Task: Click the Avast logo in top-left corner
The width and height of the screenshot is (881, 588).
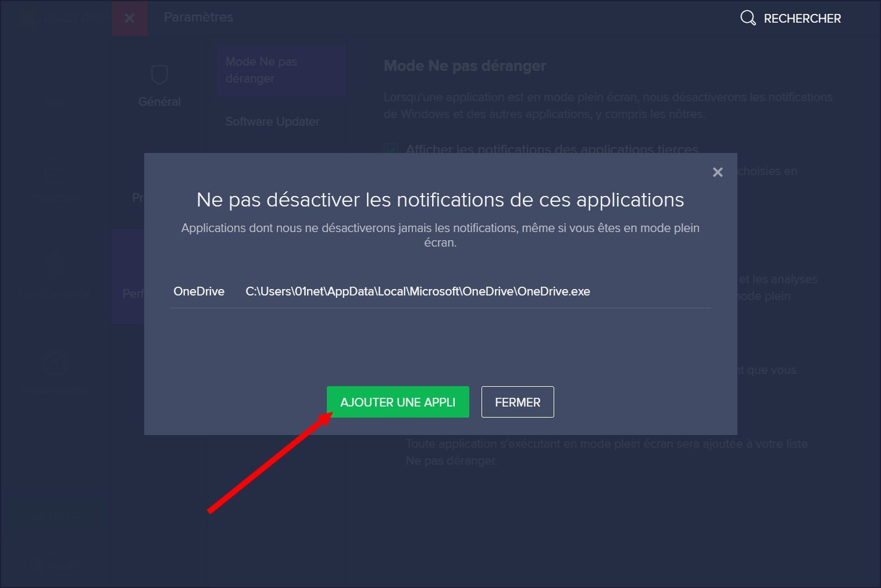Action: tap(26, 17)
